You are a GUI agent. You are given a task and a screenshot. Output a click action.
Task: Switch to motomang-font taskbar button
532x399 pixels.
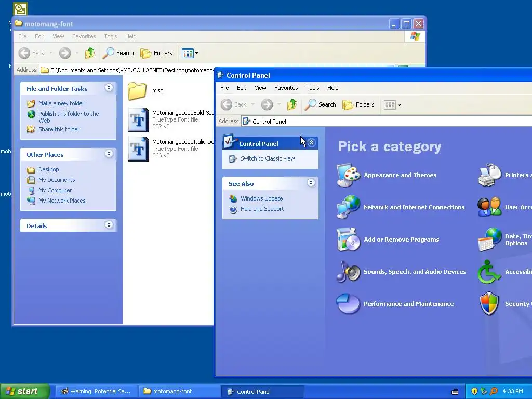coord(179,391)
